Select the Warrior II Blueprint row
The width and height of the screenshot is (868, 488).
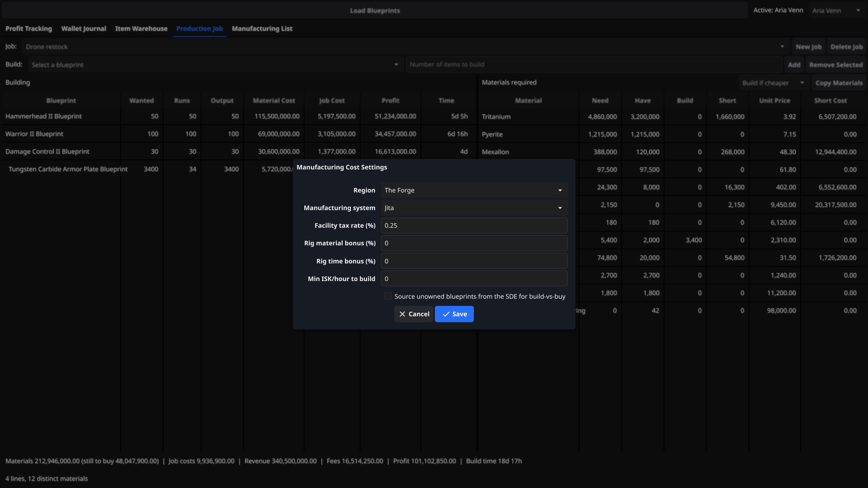239,134
